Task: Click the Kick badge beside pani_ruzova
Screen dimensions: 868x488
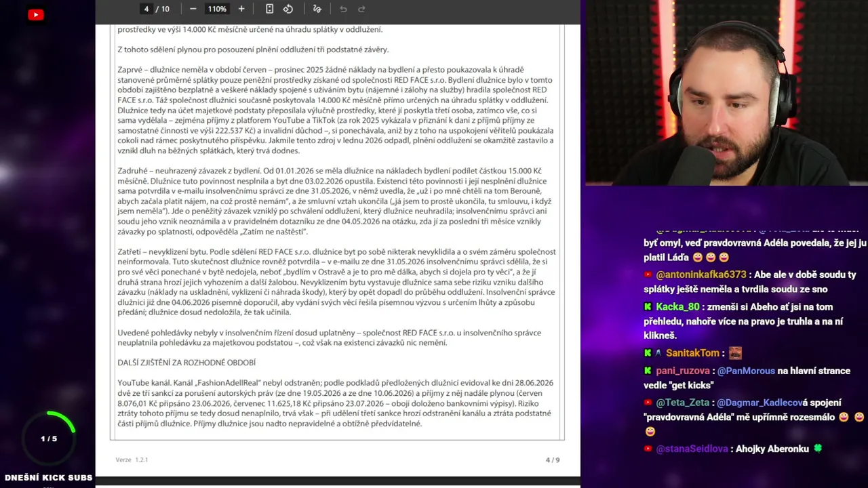Action: pos(648,371)
